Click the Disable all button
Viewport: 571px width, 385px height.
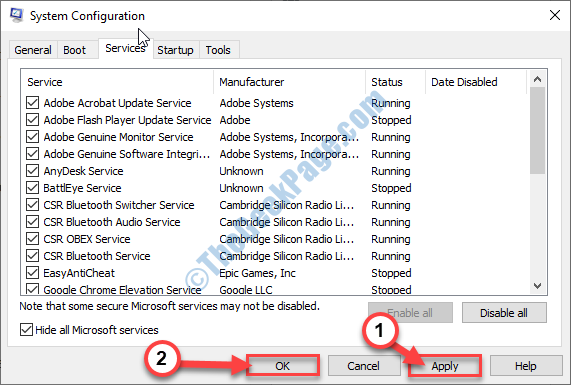click(504, 313)
